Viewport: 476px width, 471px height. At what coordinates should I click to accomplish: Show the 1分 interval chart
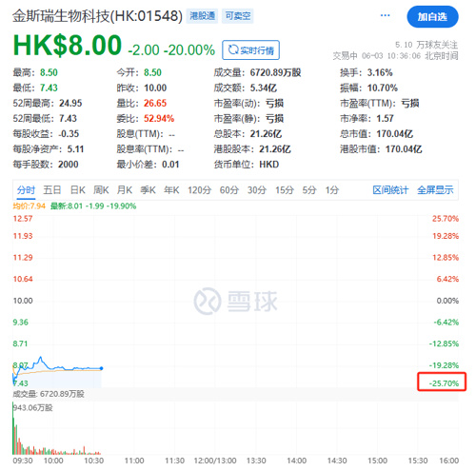point(332,190)
